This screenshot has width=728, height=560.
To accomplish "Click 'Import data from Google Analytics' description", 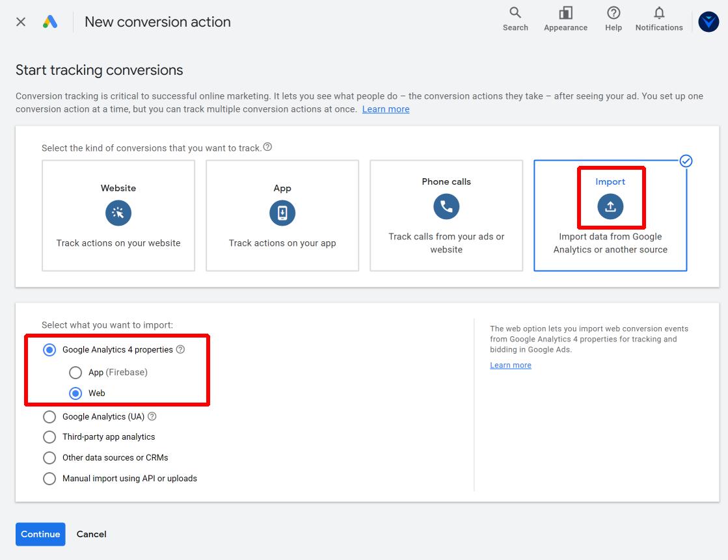I will click(x=610, y=243).
